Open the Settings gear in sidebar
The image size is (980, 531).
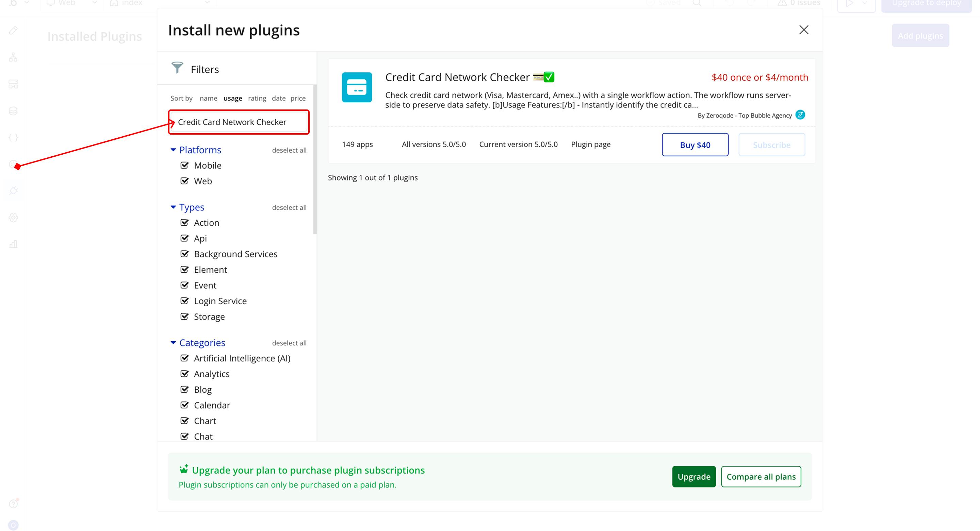pyautogui.click(x=13, y=218)
